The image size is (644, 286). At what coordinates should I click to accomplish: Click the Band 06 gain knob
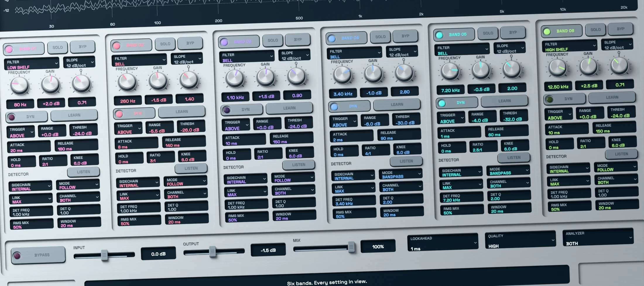589,66
